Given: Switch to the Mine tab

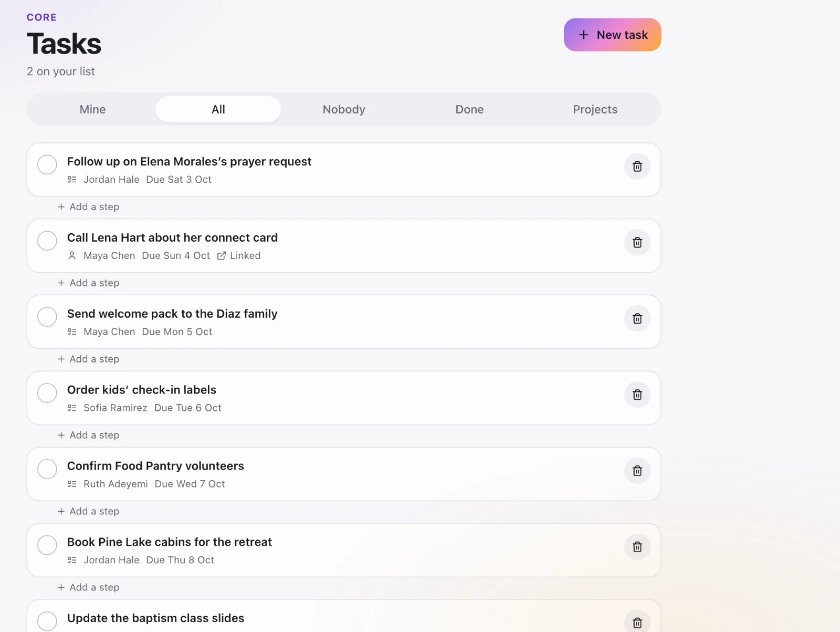Looking at the screenshot, I should pyautogui.click(x=92, y=109).
